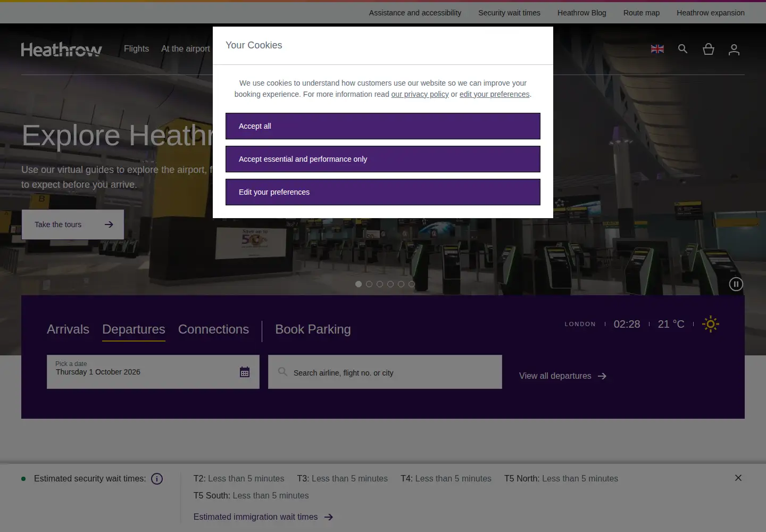
Task: Focus the airline, flight or city search field
Action: point(385,372)
